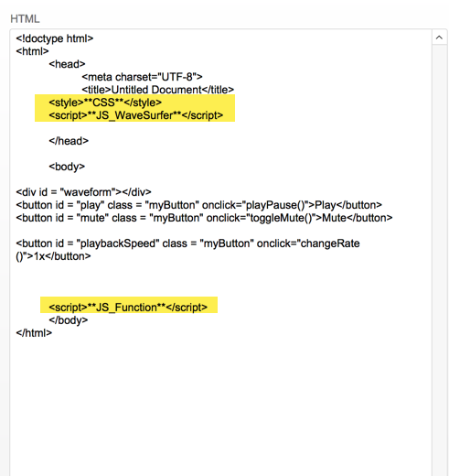Click the scroll up arrow in HTML box

tap(439, 38)
